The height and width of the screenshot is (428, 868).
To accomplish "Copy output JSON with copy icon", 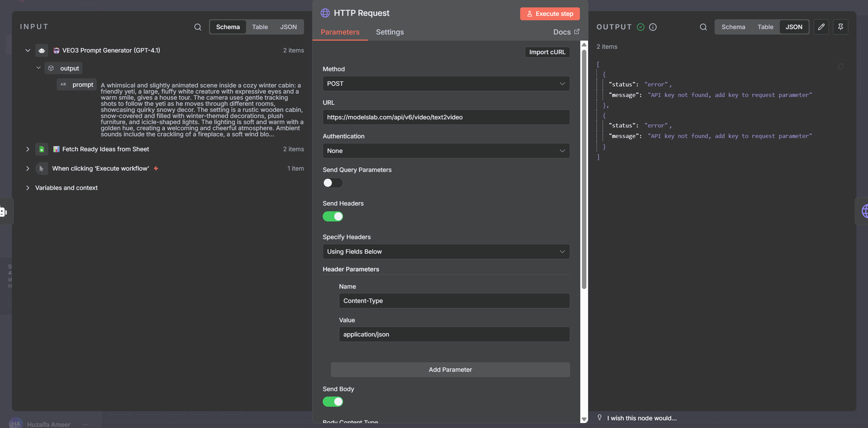I will coord(840,67).
